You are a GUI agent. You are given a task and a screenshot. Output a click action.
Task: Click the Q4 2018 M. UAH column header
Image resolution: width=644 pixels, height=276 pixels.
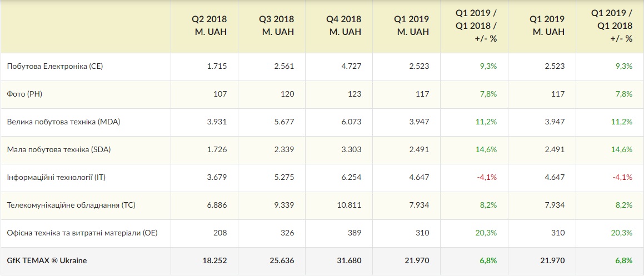click(x=345, y=26)
